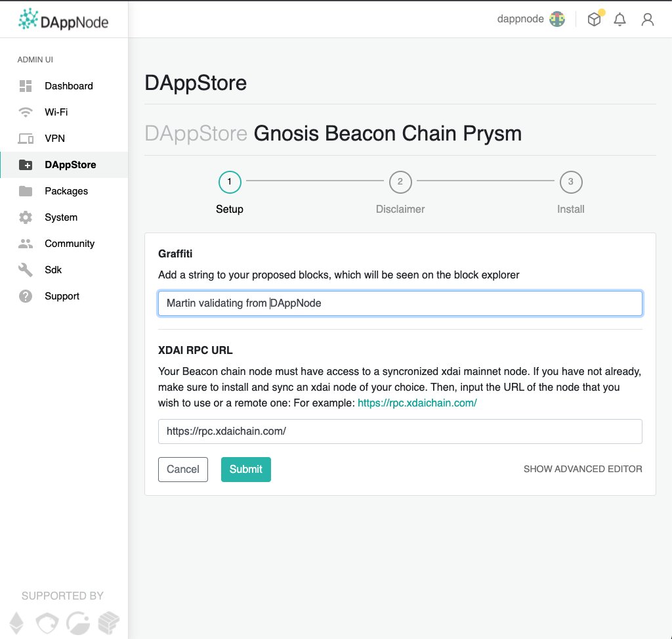This screenshot has width=672, height=639.
Task: Open the notifications bell
Action: [619, 19]
